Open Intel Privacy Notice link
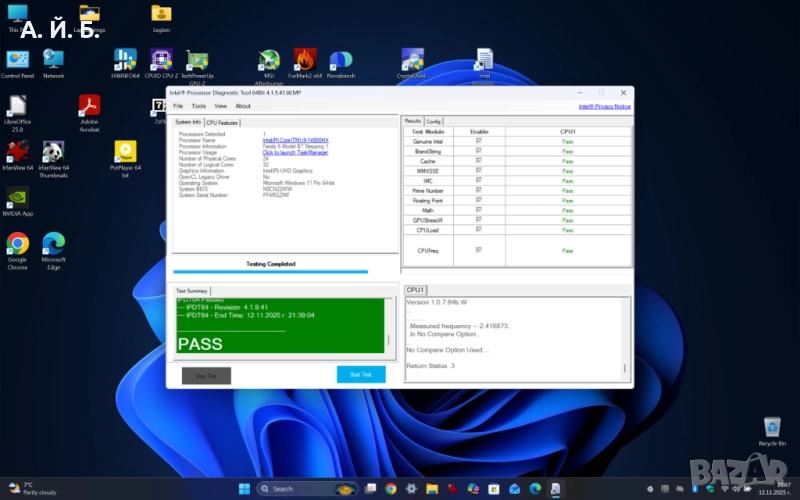The height and width of the screenshot is (500, 800). [604, 106]
